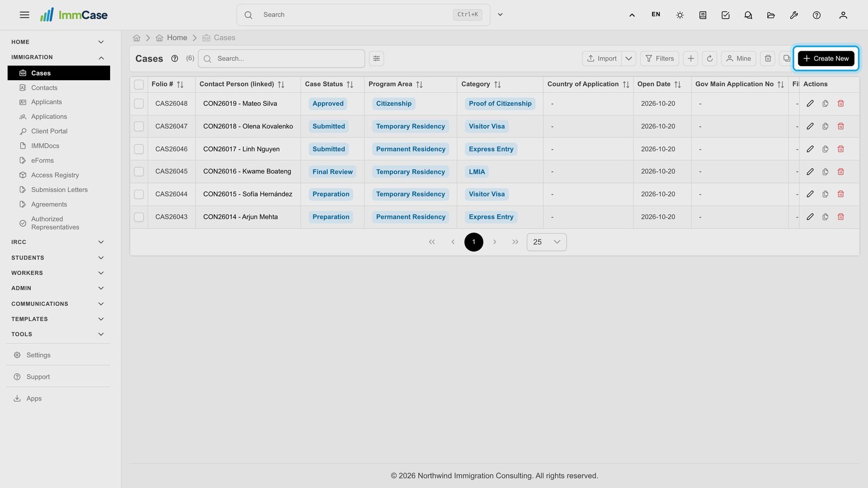Expand the IRCC sidebar section
Viewport: 868px width, 488px height.
(x=58, y=242)
